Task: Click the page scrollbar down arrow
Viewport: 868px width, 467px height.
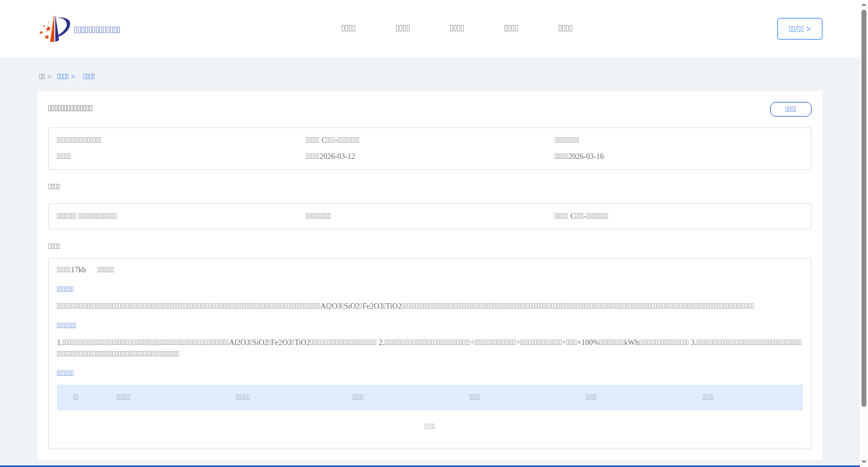Action: [x=864, y=462]
